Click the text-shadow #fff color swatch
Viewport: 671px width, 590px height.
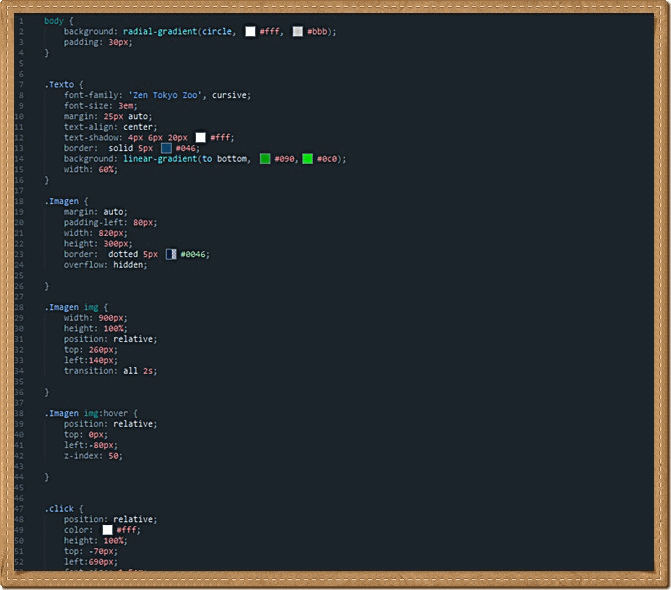click(200, 137)
